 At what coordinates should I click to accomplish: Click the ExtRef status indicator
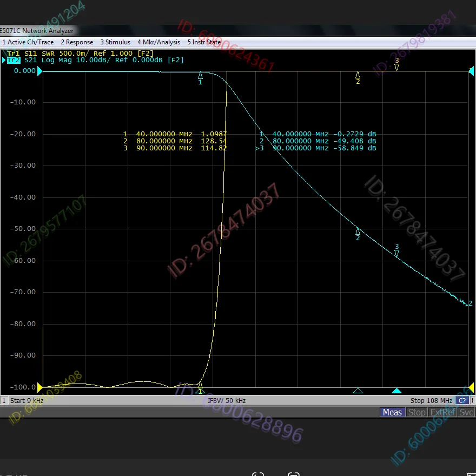tap(442, 413)
